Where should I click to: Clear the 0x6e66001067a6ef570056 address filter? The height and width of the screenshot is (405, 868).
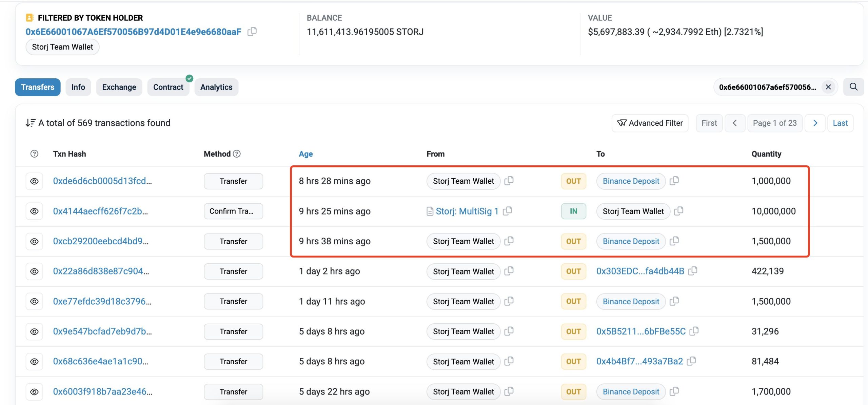(828, 87)
